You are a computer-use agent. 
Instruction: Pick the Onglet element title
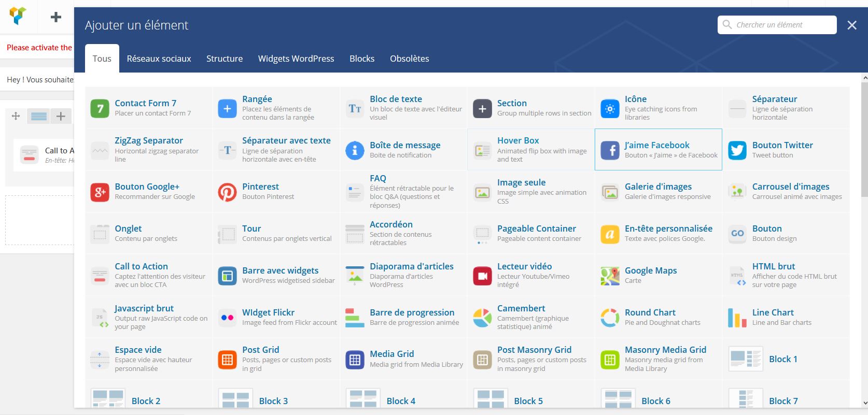[128, 228]
